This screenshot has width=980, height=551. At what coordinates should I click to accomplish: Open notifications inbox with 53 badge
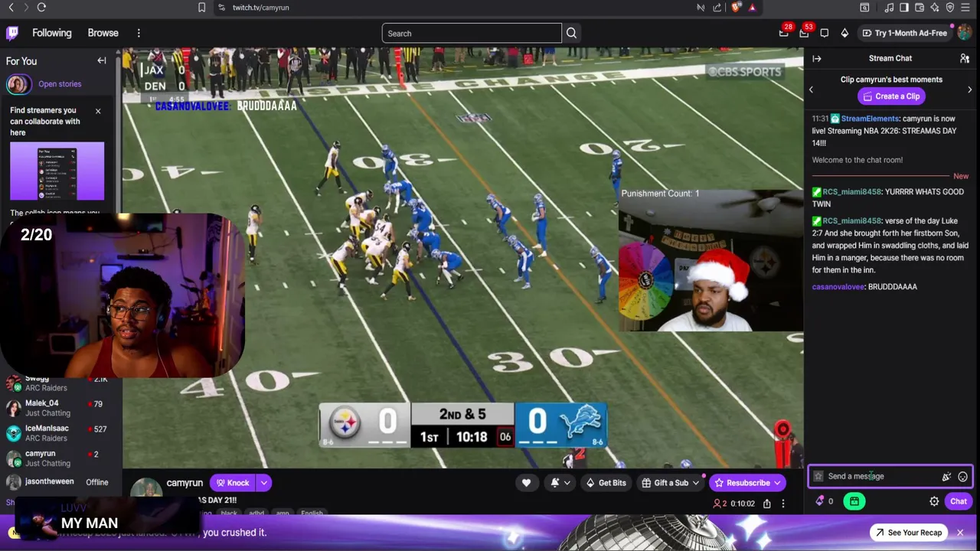tap(804, 33)
